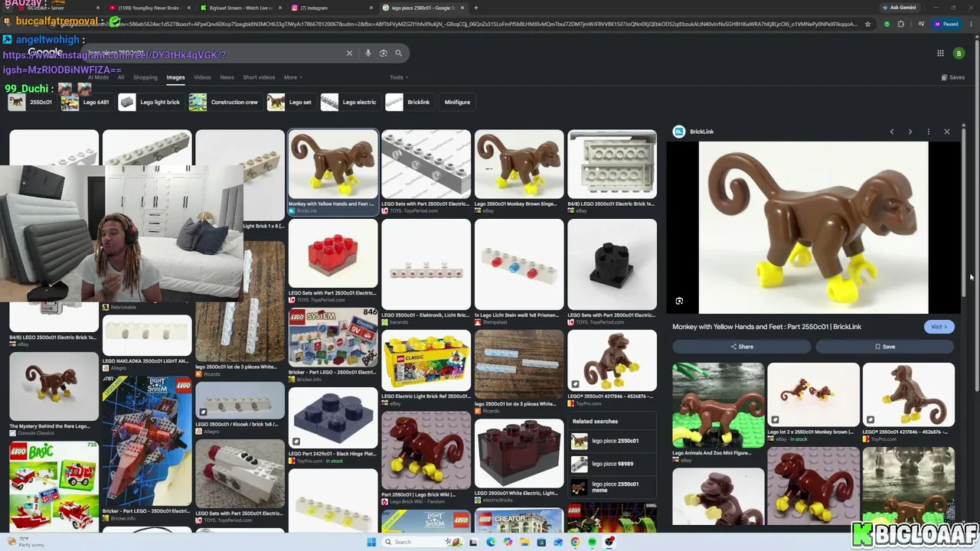Start voice search with the microphone icon

point(368,53)
